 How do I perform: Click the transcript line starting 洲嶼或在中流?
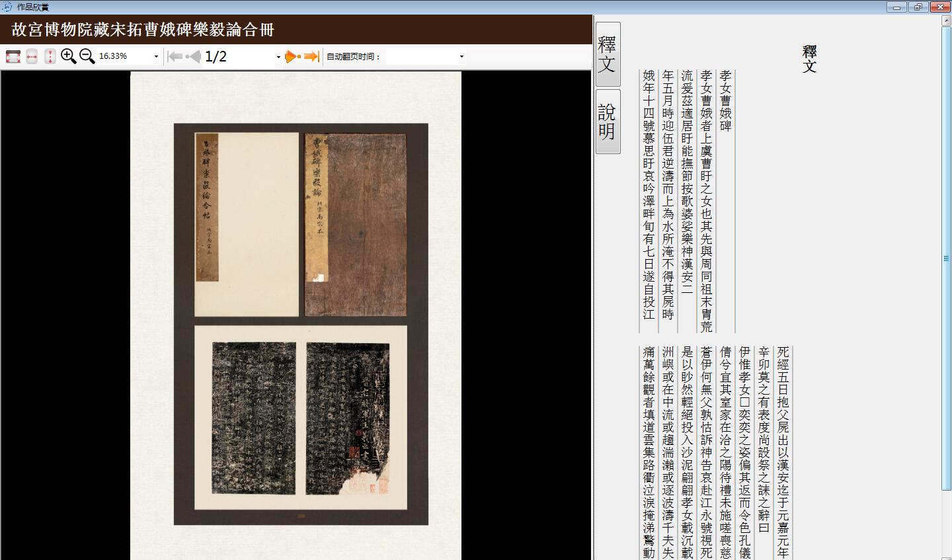click(x=668, y=453)
